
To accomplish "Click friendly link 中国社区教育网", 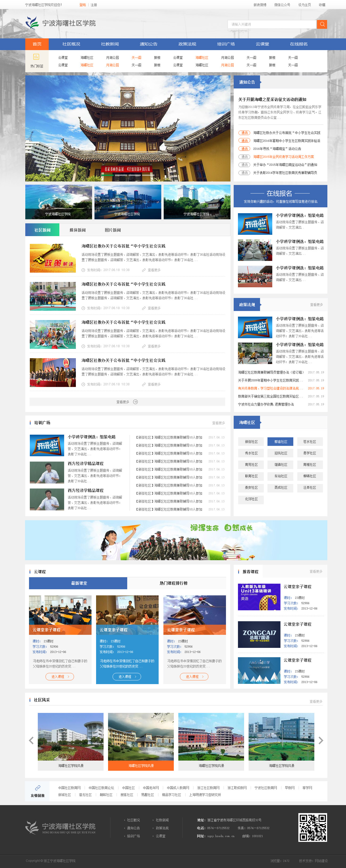I will click(x=69, y=788).
